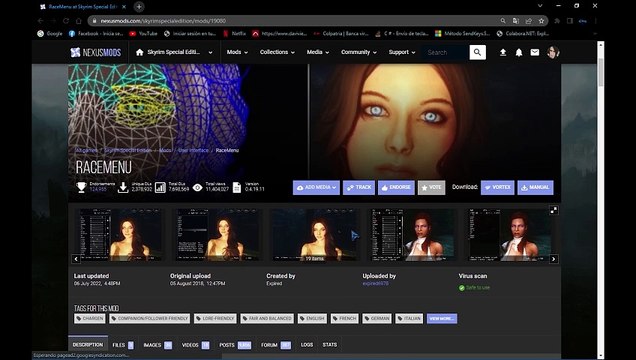Switch to the Description tab
The image size is (636, 360).
point(88,345)
